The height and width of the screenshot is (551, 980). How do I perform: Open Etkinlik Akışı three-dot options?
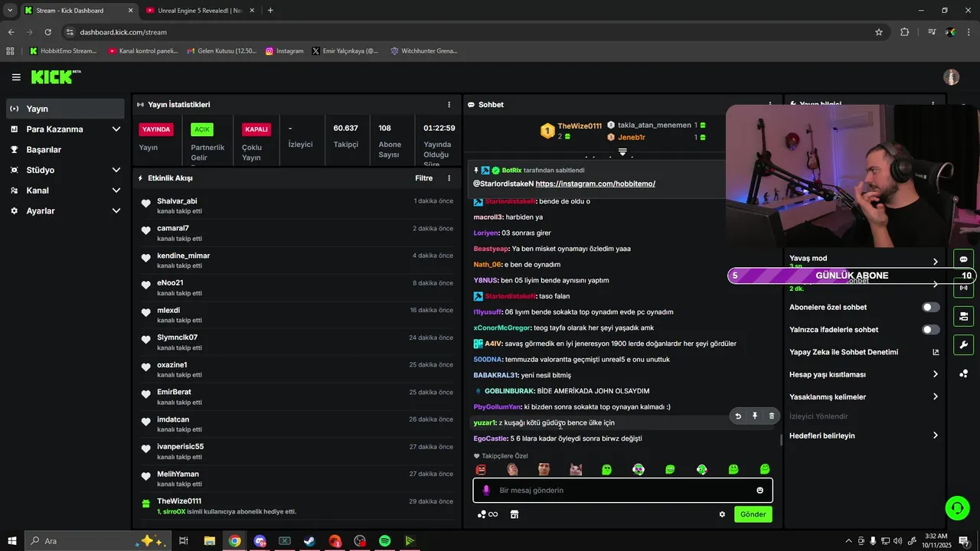pyautogui.click(x=449, y=178)
